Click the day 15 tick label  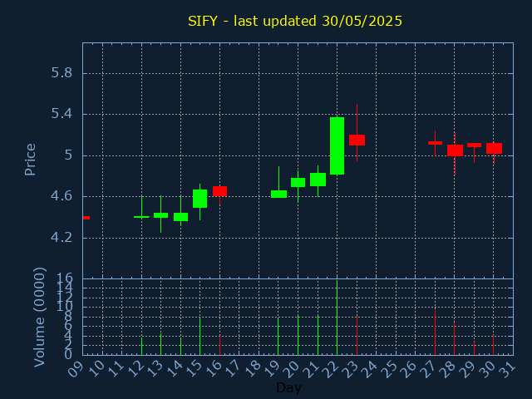pos(194,369)
